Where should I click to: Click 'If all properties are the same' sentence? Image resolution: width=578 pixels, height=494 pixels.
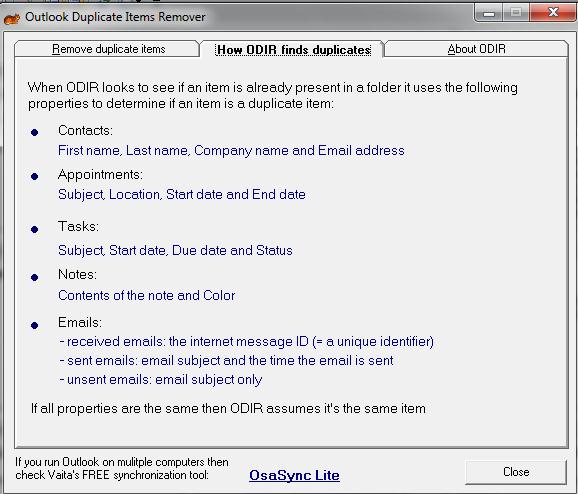point(228,409)
